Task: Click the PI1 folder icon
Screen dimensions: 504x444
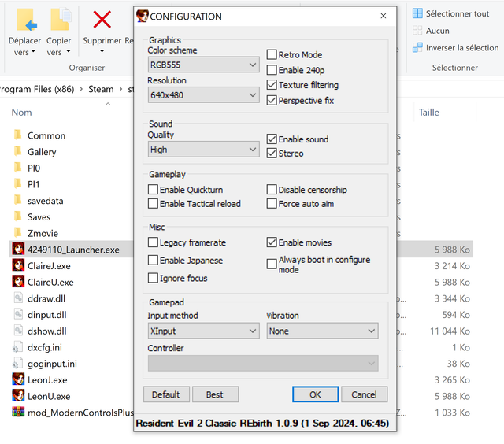Action: (18, 184)
